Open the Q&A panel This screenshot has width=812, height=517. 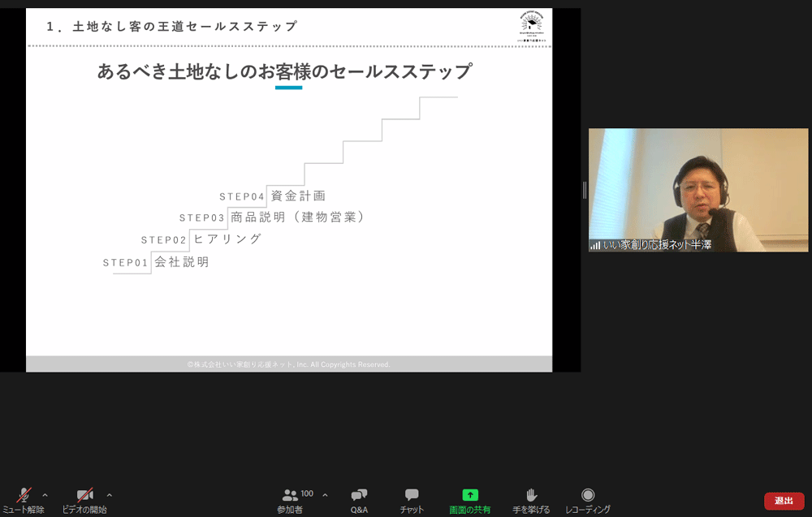coord(359,499)
